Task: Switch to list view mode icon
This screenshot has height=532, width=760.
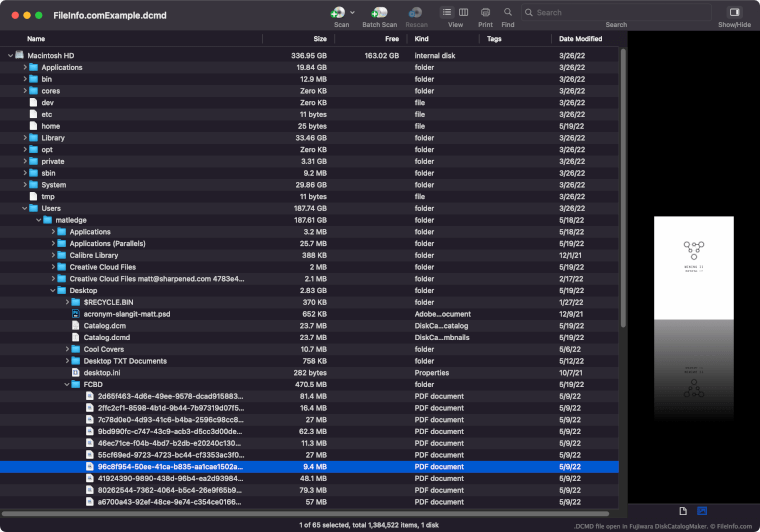Action: (448, 12)
